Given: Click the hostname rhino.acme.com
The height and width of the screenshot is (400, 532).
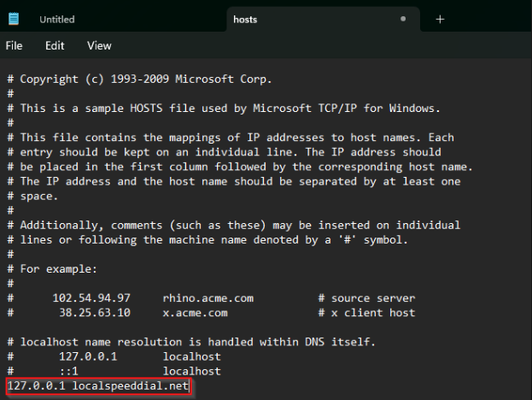Looking at the screenshot, I should 208,298.
